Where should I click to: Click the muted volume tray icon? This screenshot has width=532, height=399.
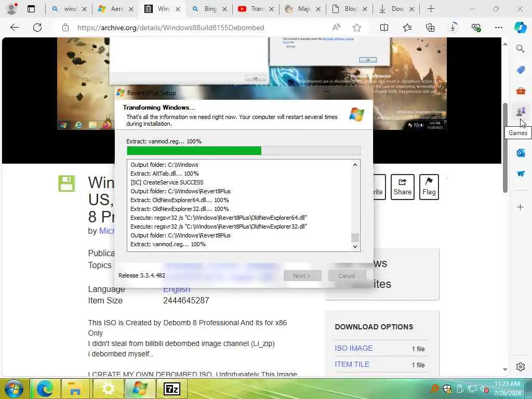[x=484, y=389]
